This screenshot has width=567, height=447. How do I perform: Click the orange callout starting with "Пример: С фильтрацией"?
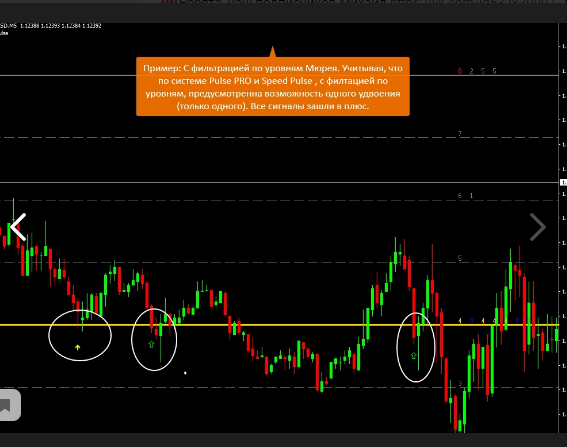[x=273, y=86]
